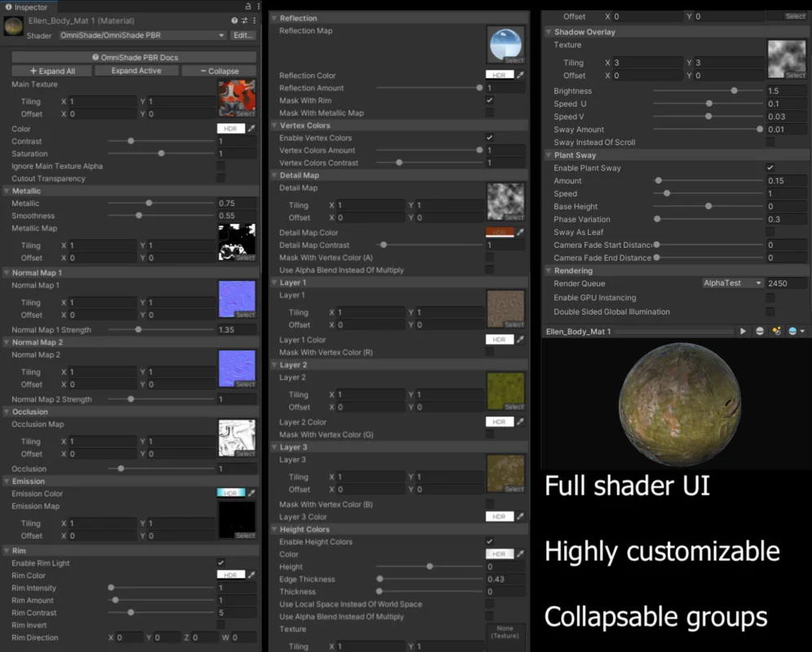Viewport: 812px width, 652px height.
Task: Open the Render Queue AlphaTest dropdown
Action: [x=732, y=284]
